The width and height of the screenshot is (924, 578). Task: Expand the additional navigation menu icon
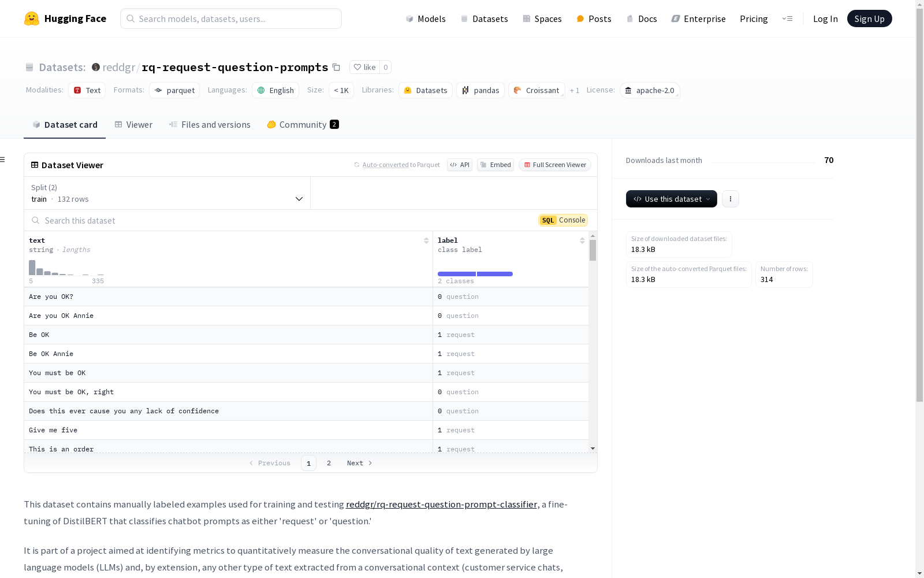coord(787,18)
